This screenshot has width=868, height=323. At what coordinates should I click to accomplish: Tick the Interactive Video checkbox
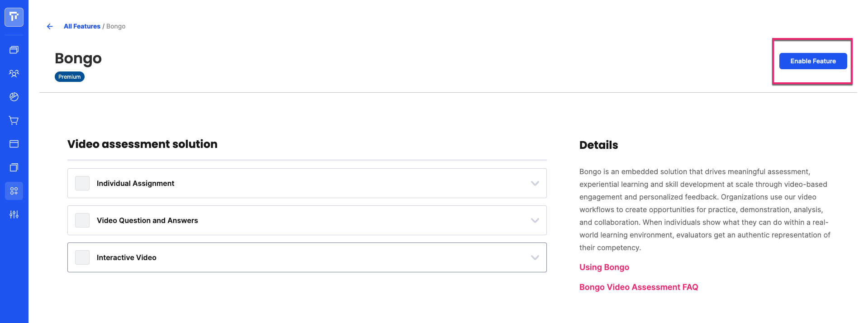point(82,257)
